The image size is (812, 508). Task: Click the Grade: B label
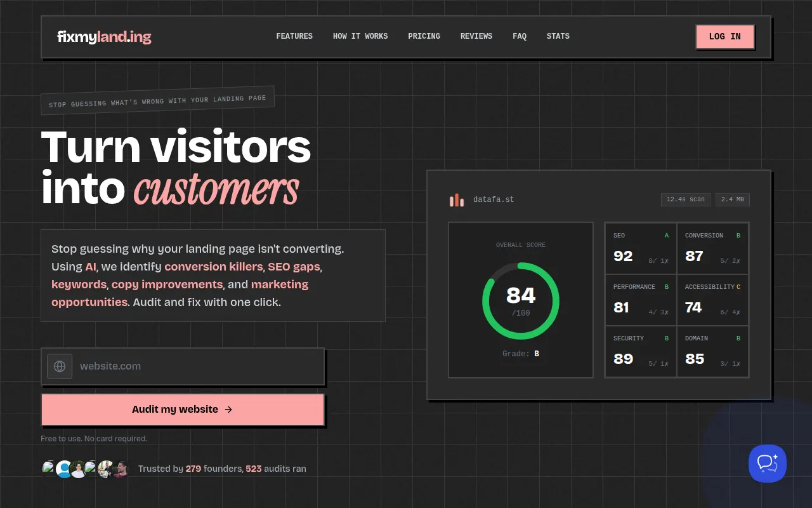point(521,354)
